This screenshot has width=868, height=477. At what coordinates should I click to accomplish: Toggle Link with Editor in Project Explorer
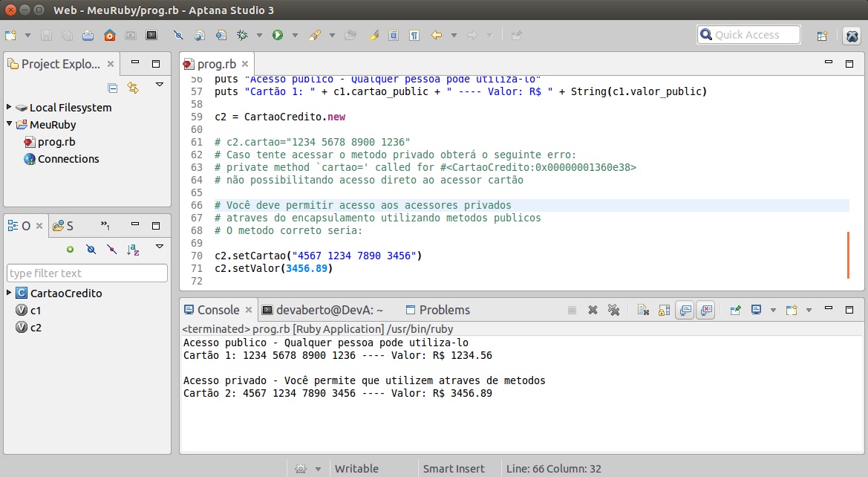[x=133, y=88]
